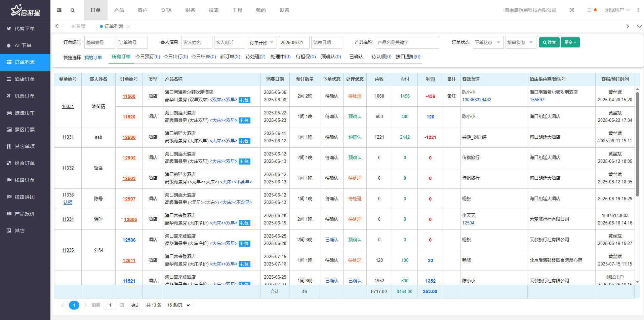Switch to the 财务 top menu
The image size is (644, 320).
(190, 10)
